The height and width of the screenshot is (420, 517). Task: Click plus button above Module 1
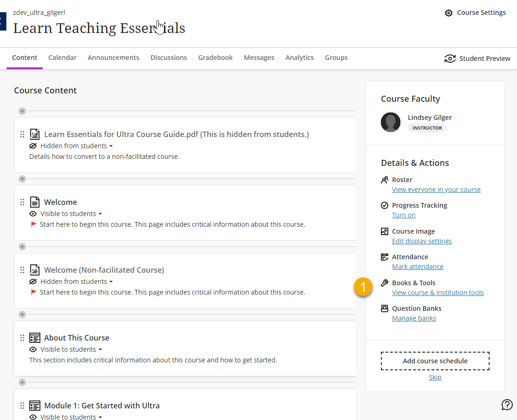click(x=22, y=382)
